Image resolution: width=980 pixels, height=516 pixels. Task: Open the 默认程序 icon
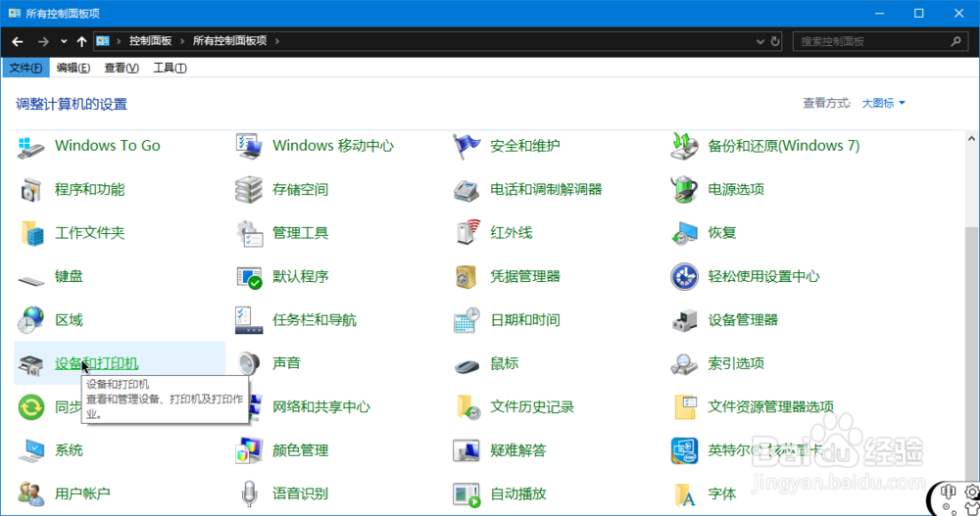tap(249, 277)
